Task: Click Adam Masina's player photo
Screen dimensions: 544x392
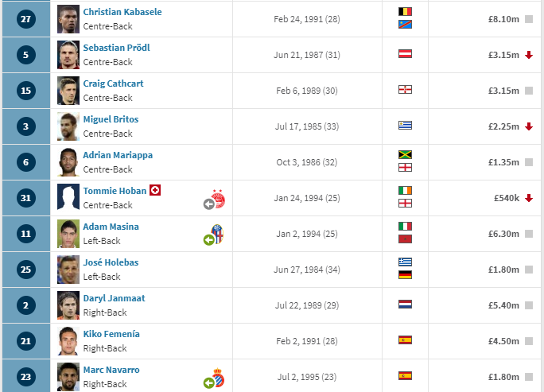Action: (x=68, y=234)
